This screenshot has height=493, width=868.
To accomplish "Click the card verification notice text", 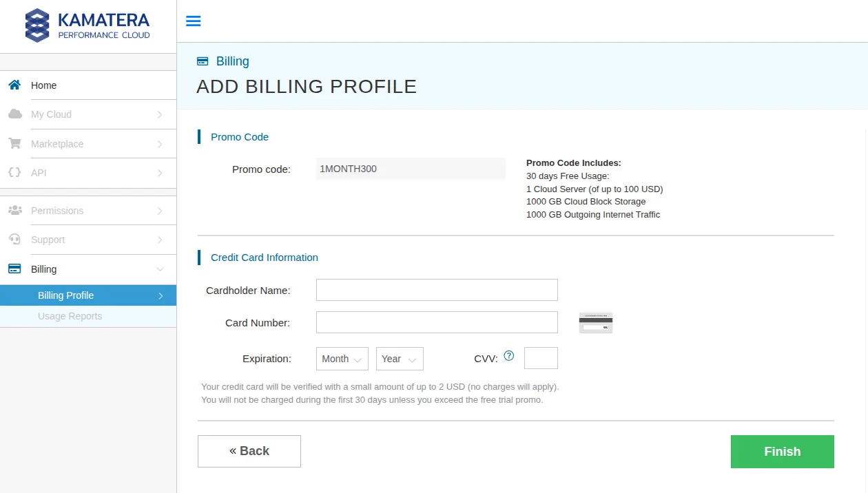I will 380,387.
